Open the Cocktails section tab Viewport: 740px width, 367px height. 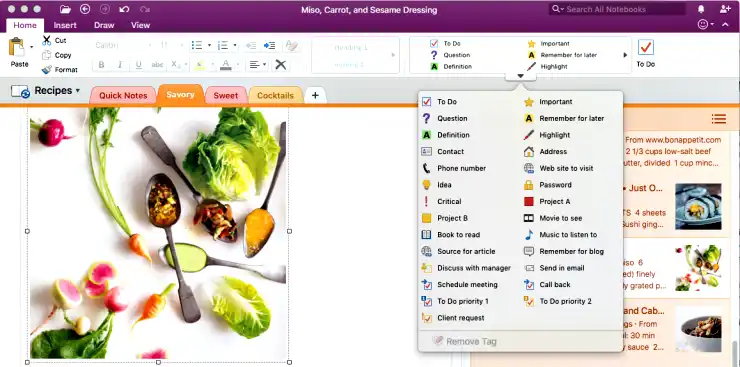(276, 95)
